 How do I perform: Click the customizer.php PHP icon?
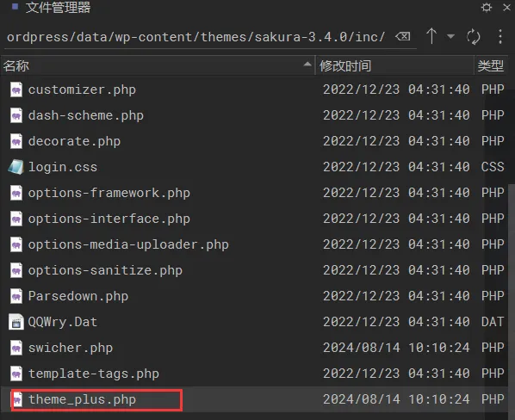click(16, 90)
